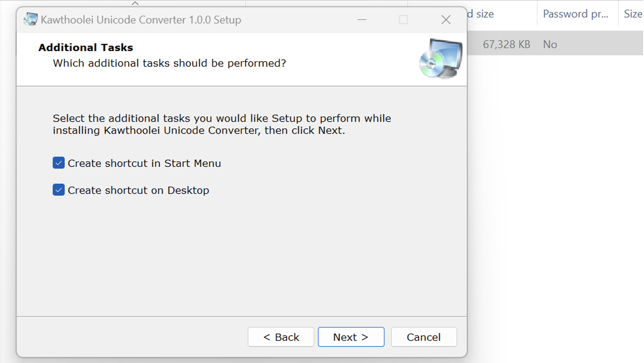
Task: Click the 'No' password protected cell
Action: [x=550, y=44]
